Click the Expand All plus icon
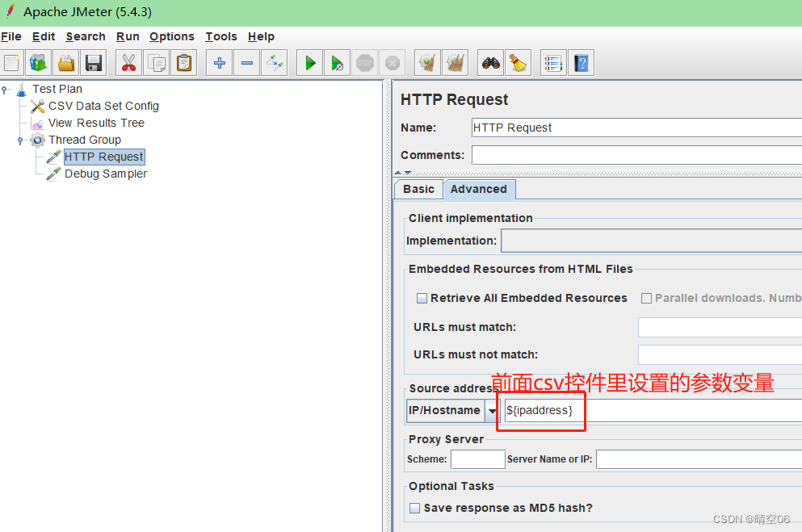 tap(219, 63)
